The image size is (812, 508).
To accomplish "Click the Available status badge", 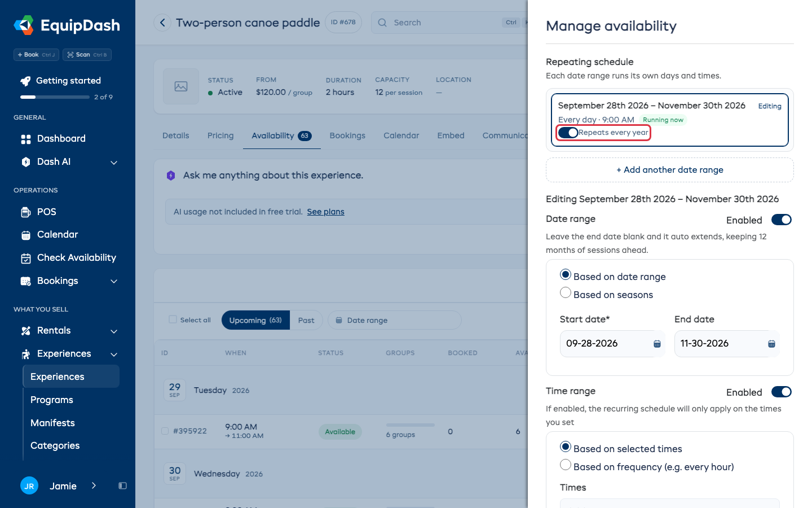I will (x=340, y=432).
